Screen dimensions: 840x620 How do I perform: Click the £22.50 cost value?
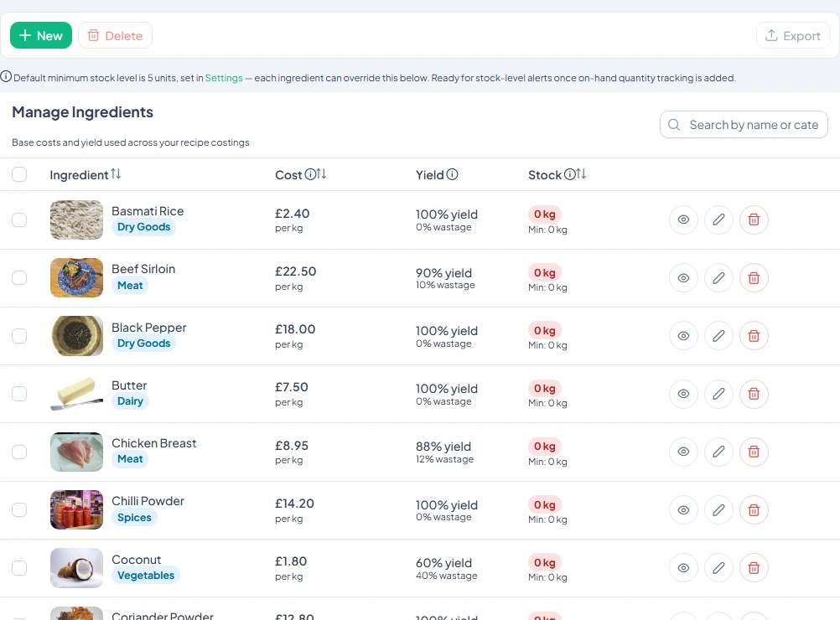point(296,271)
